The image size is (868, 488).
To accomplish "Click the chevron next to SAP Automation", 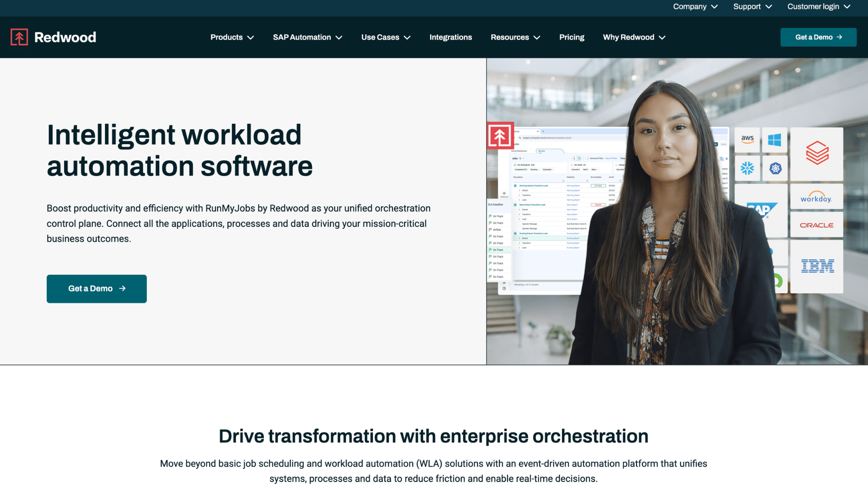I will pos(339,38).
